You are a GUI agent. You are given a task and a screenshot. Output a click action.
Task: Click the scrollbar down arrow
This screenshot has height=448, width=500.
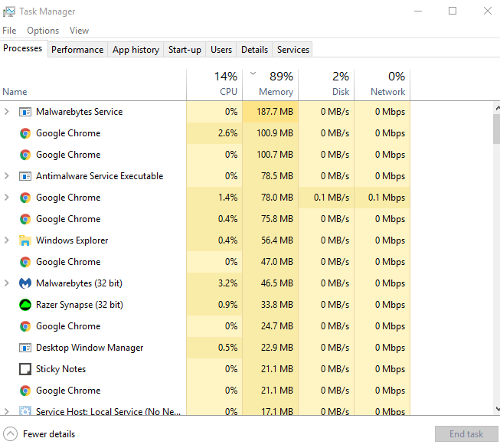(497, 408)
